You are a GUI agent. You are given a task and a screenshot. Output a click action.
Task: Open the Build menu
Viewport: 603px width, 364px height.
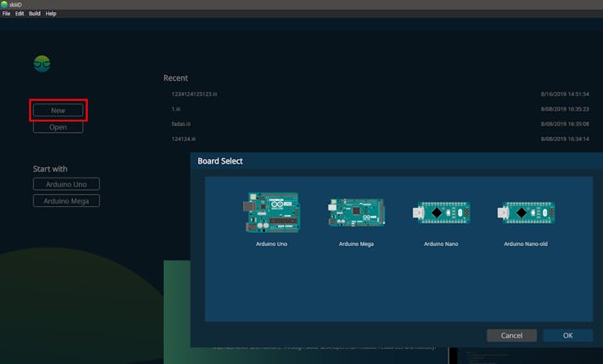pyautogui.click(x=34, y=14)
